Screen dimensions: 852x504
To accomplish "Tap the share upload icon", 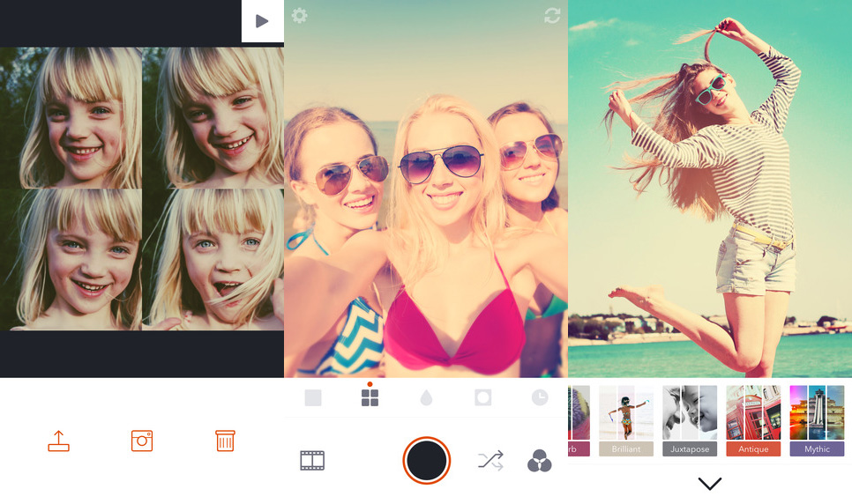I will tap(59, 441).
